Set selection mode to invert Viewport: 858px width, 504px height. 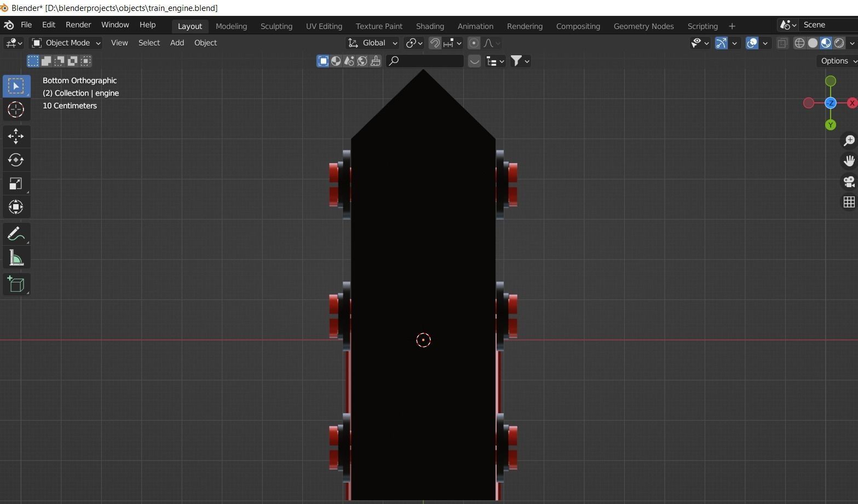[73, 61]
